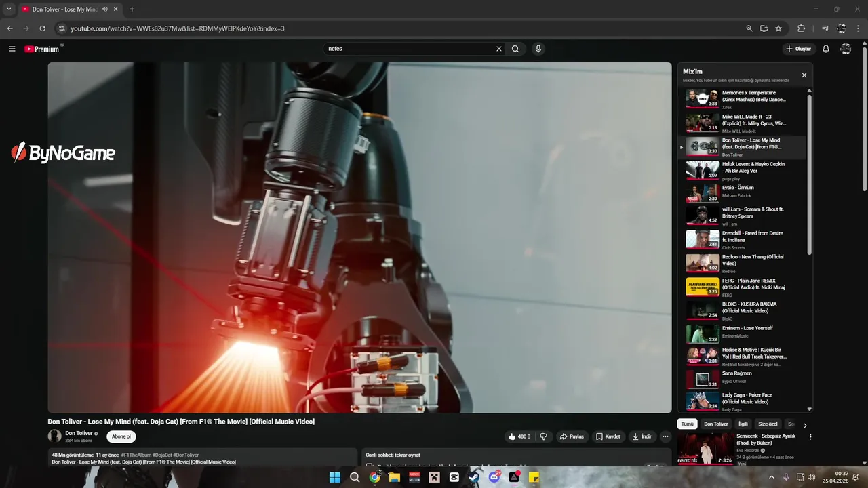Mute the tab using the tab speaker icon

[105, 9]
